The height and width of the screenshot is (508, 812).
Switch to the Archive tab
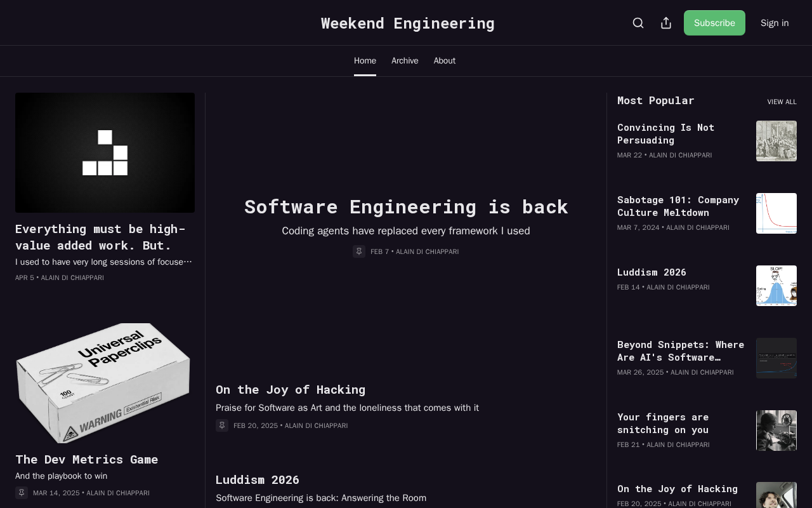click(405, 61)
